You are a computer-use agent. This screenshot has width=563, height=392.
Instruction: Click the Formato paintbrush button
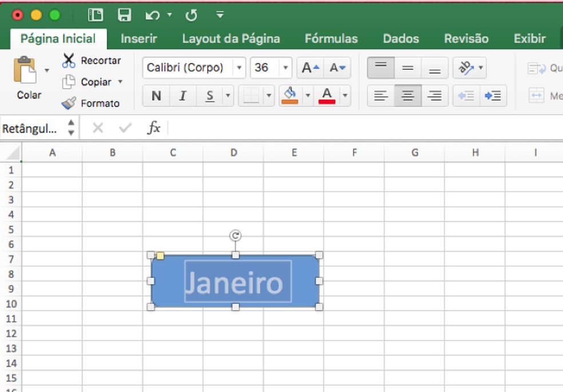(x=90, y=103)
